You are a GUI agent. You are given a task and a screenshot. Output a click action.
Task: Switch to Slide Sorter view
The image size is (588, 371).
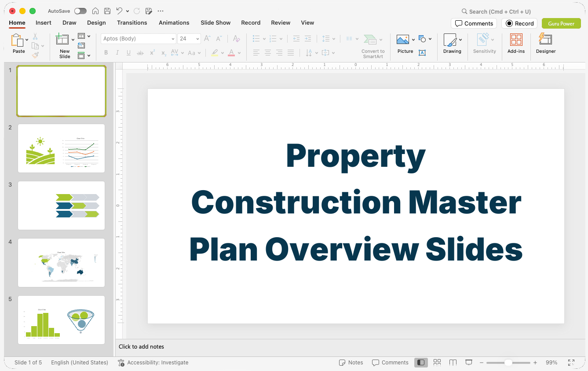pos(437,363)
